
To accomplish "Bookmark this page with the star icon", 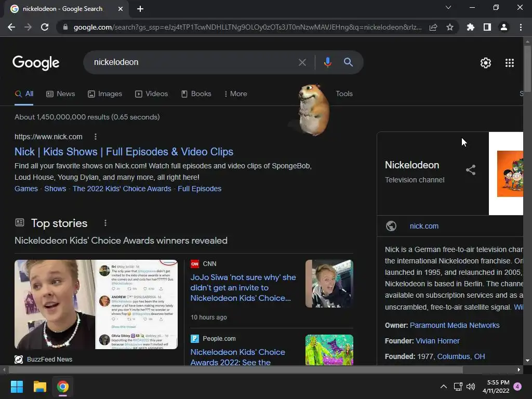I will (x=450, y=27).
